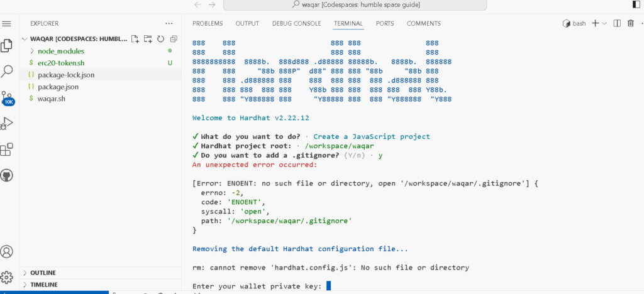Screen dimensions: 644x294
Task: Select the TERMINAL tab
Action: 348,23
